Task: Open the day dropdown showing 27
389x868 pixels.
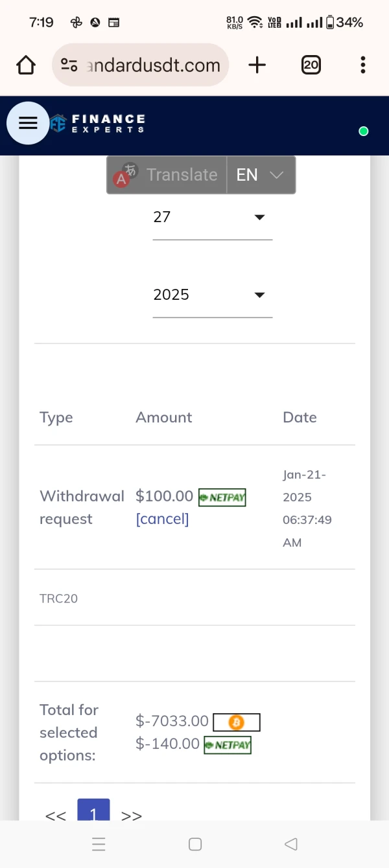Action: click(212, 217)
